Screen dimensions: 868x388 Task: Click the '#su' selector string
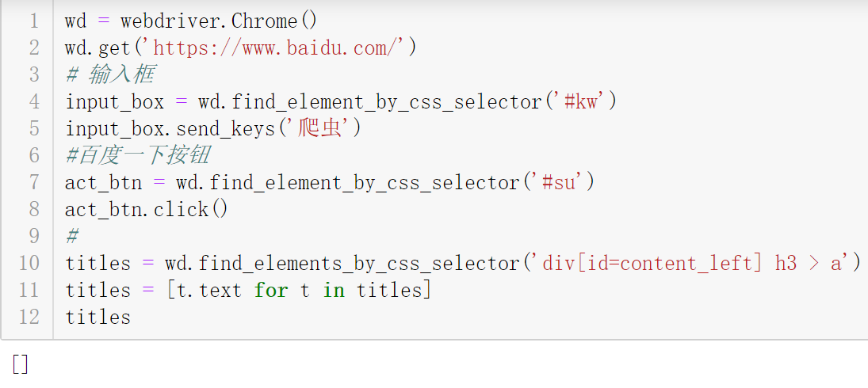559,182
